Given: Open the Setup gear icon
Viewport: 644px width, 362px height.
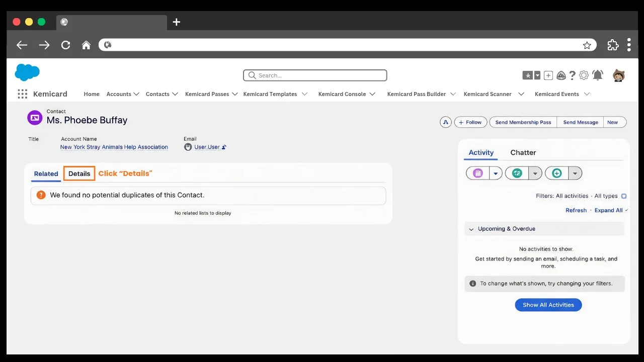Looking at the screenshot, I should coord(584,75).
